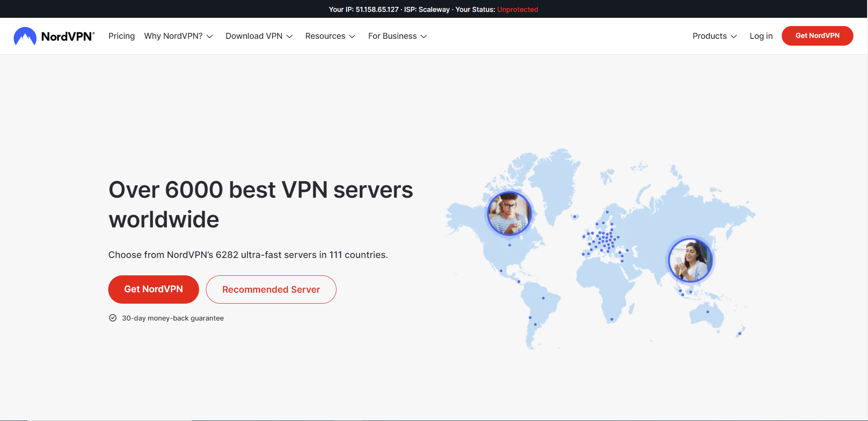Click the blue circular NordVPN brand mark
The height and width of the screenshot is (421, 868).
(x=24, y=36)
